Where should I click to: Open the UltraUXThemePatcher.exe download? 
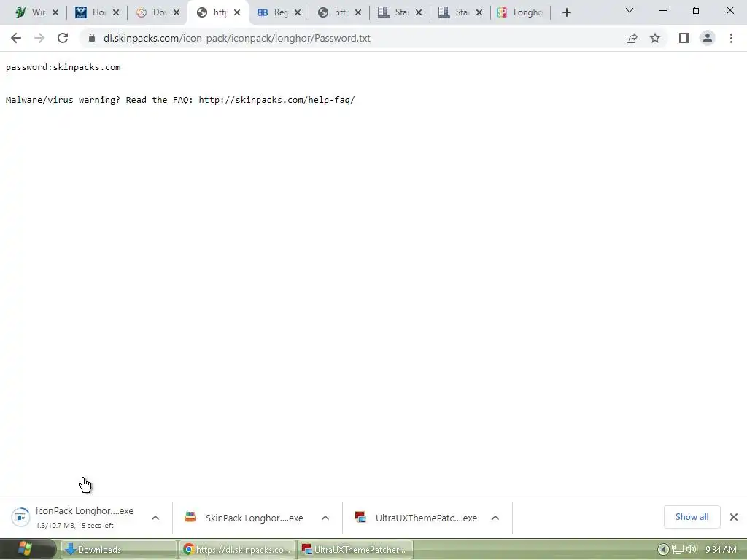pos(426,518)
